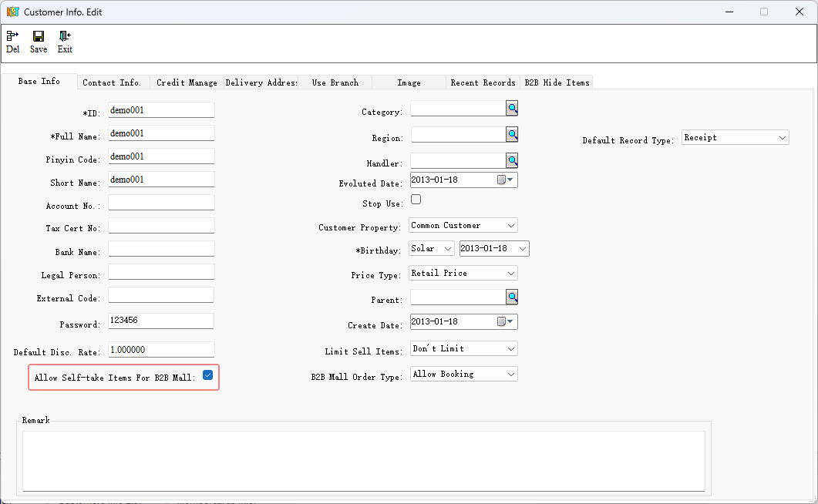Switch to Credit Manage tab
Viewport: 818px width, 504px height.
[187, 82]
